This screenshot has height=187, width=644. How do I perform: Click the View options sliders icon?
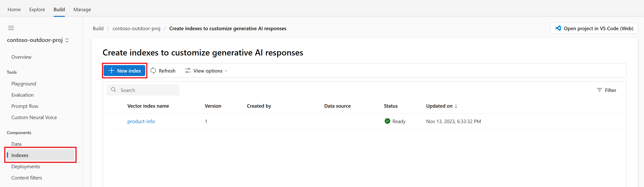click(x=188, y=71)
